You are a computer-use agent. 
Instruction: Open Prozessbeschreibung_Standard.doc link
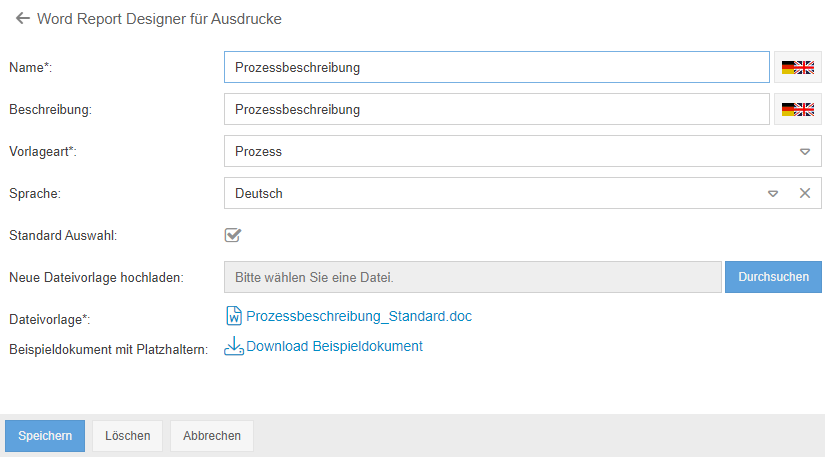(x=359, y=316)
